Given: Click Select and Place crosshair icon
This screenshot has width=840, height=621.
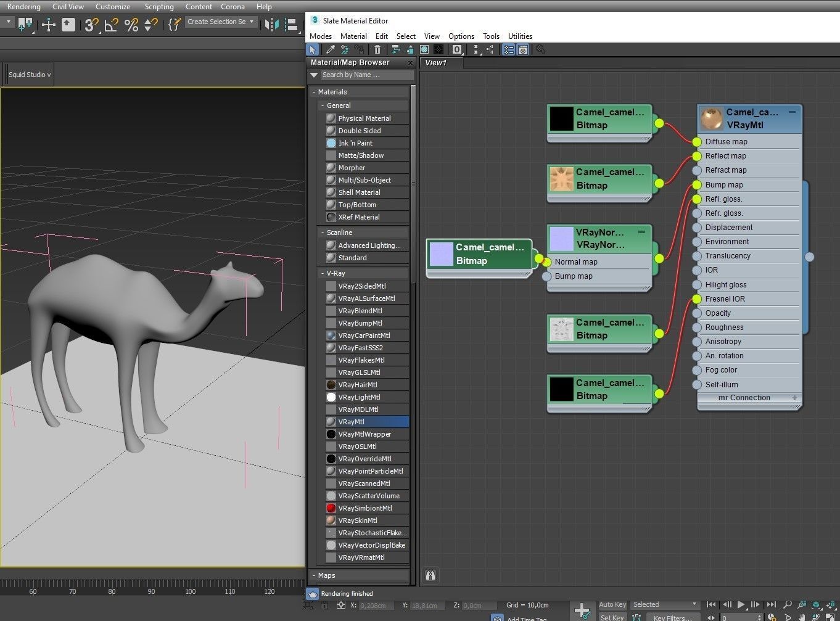Looking at the screenshot, I should [48, 25].
